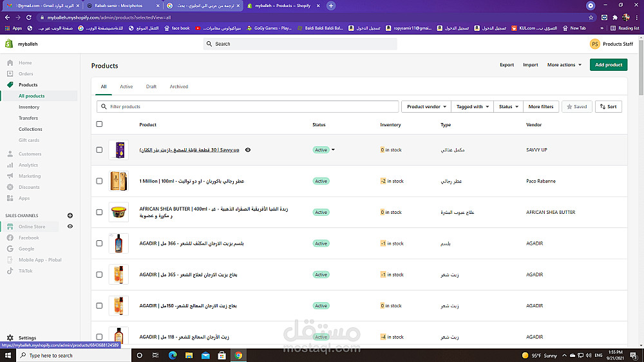Click the Shopify logo for myballeh
Viewport: 644px width, 362px height.
pyautogui.click(x=9, y=44)
